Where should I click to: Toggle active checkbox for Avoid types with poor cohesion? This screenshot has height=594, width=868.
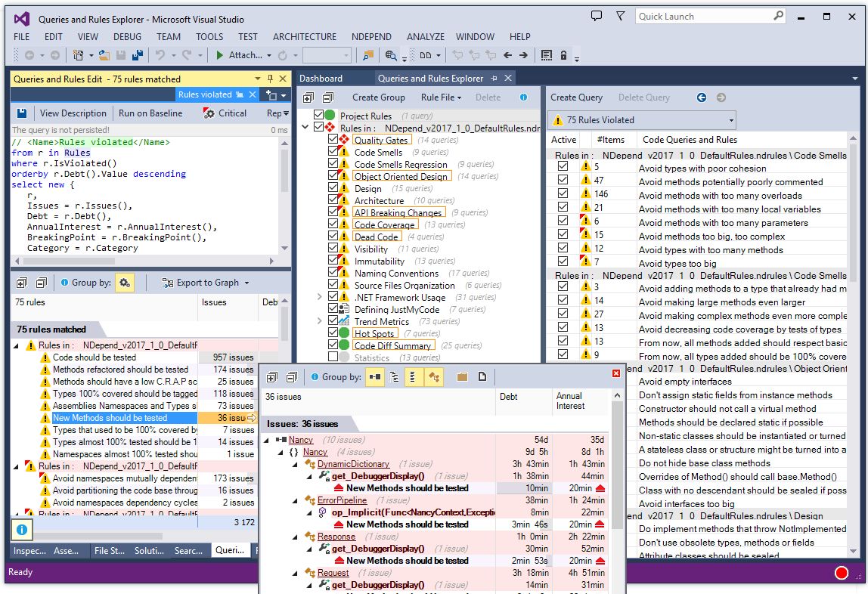(563, 166)
